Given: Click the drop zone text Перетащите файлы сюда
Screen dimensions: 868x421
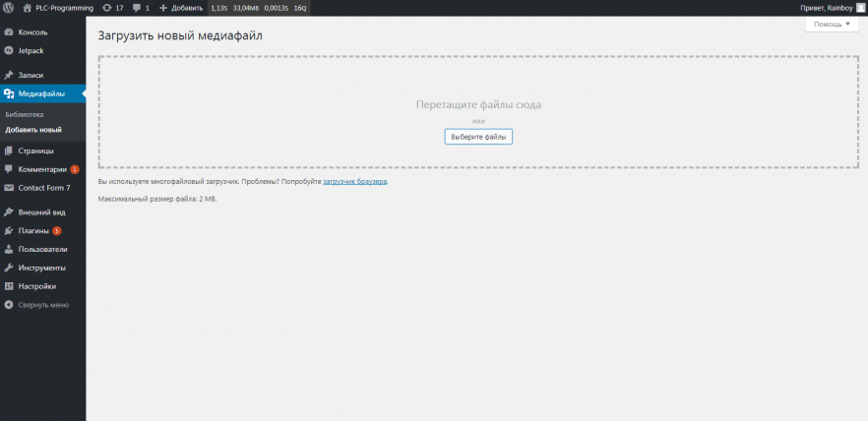Looking at the screenshot, I should 478,104.
